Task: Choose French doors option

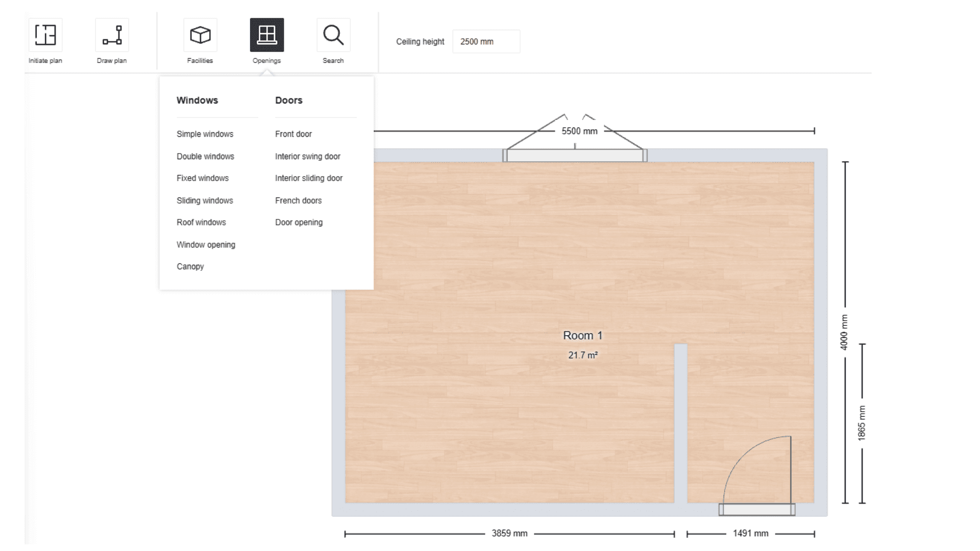Action: (x=299, y=201)
